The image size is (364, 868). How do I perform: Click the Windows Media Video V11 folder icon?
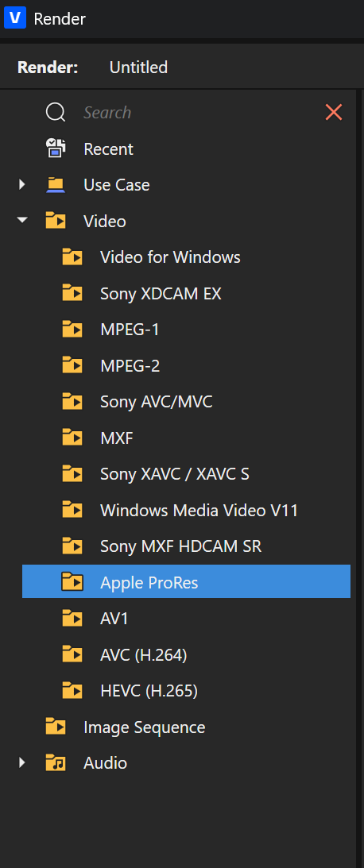72,509
